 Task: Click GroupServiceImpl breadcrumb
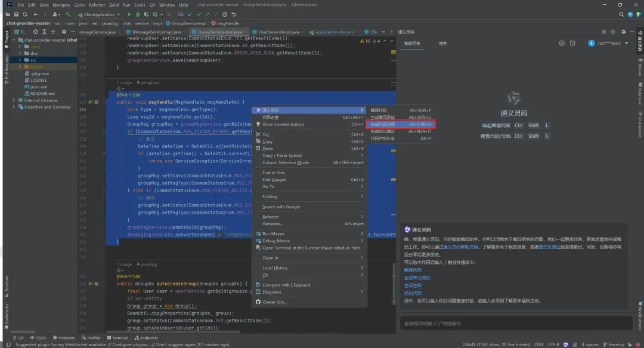(x=186, y=23)
